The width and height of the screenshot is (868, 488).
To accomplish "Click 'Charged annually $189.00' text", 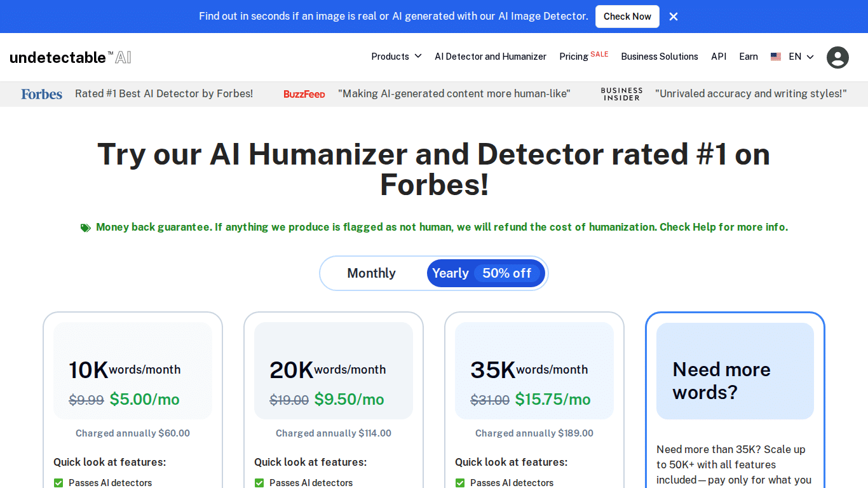I will 534,433.
